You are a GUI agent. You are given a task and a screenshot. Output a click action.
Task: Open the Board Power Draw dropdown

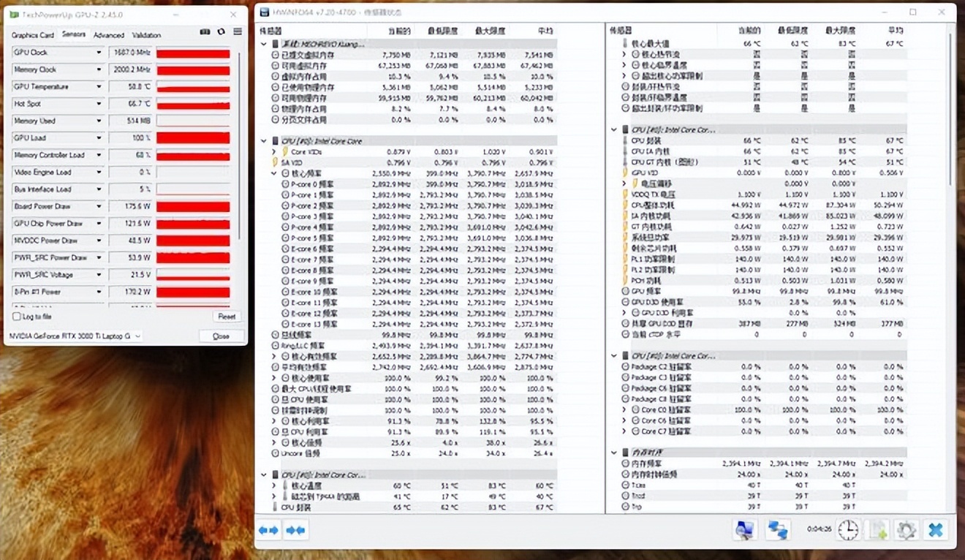[x=99, y=206]
